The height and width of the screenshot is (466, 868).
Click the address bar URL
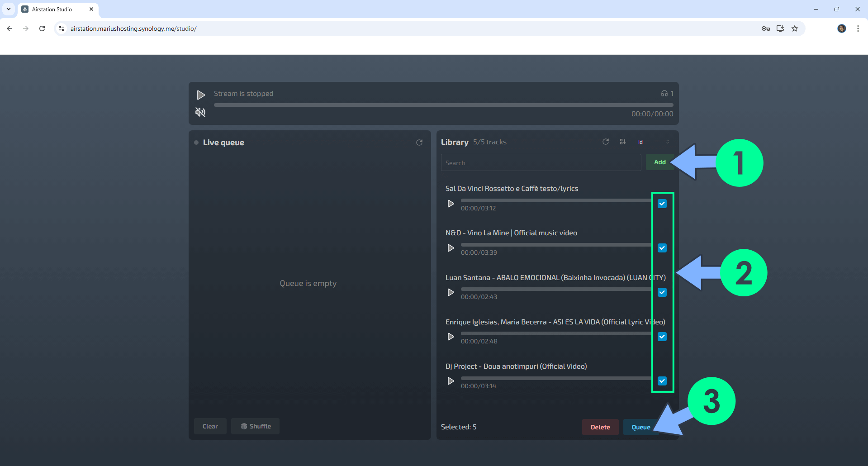(133, 29)
